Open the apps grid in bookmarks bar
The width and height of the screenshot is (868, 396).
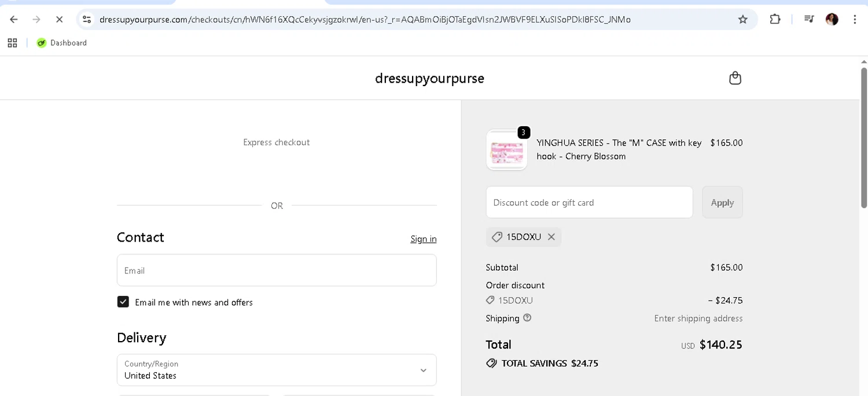(12, 43)
